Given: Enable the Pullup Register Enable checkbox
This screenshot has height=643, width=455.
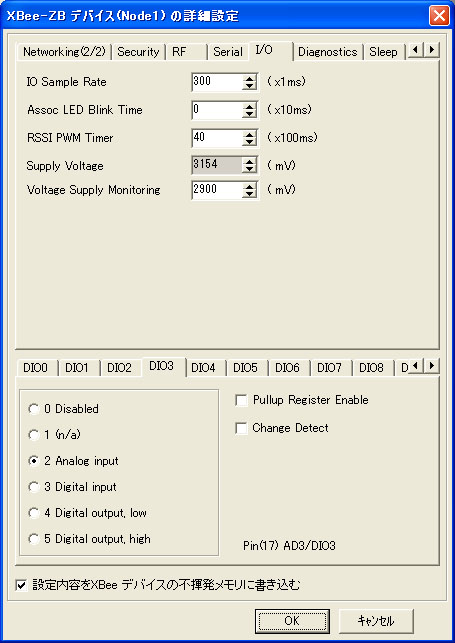Looking at the screenshot, I should click(x=241, y=400).
